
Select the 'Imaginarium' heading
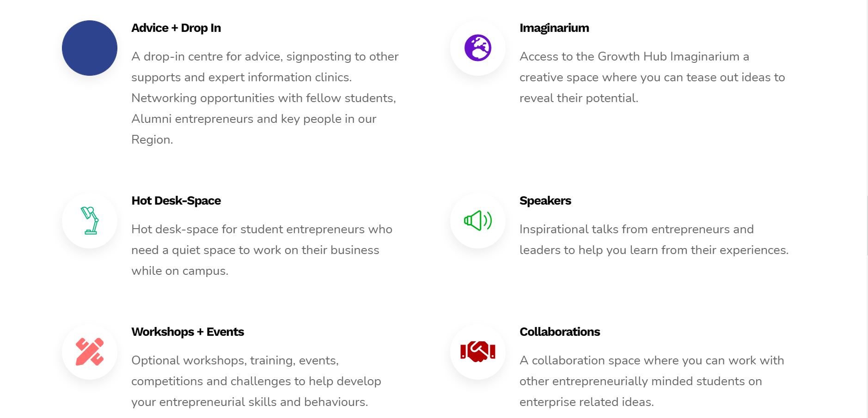554,28
